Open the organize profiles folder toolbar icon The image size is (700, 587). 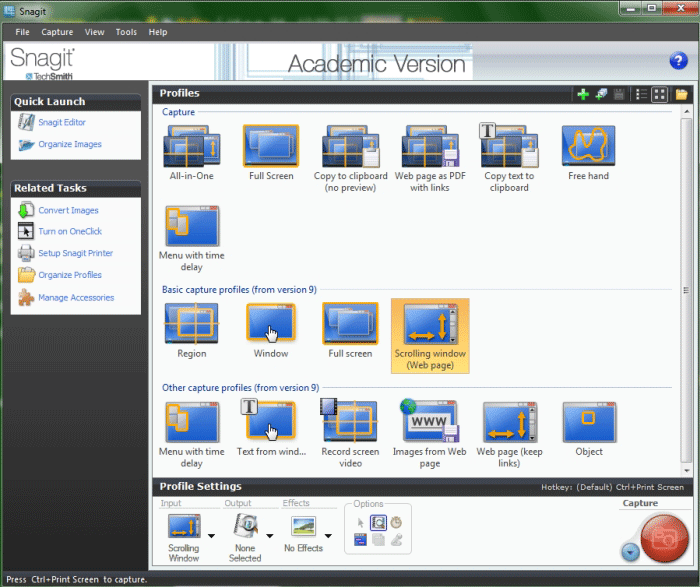[681, 94]
